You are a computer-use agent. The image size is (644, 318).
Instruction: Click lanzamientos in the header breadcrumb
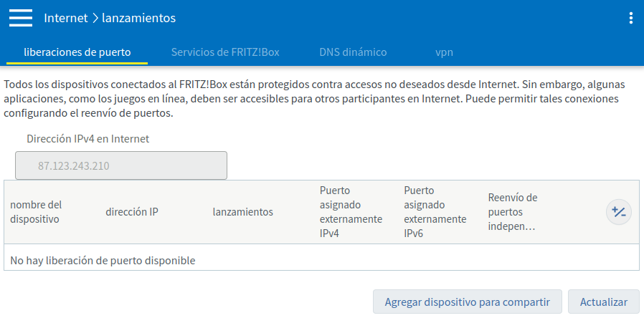[x=139, y=18]
